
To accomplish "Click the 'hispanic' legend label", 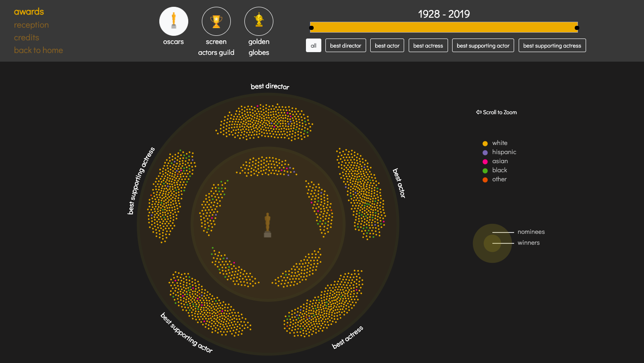I will (504, 152).
